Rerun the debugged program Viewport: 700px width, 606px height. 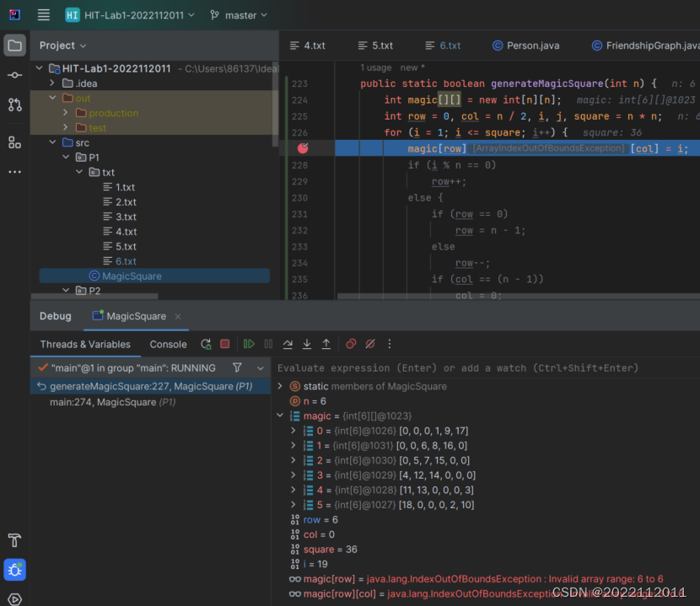(x=206, y=344)
